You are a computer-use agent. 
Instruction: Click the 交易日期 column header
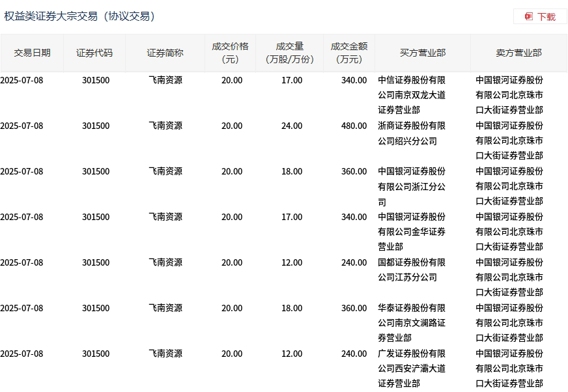[32, 53]
